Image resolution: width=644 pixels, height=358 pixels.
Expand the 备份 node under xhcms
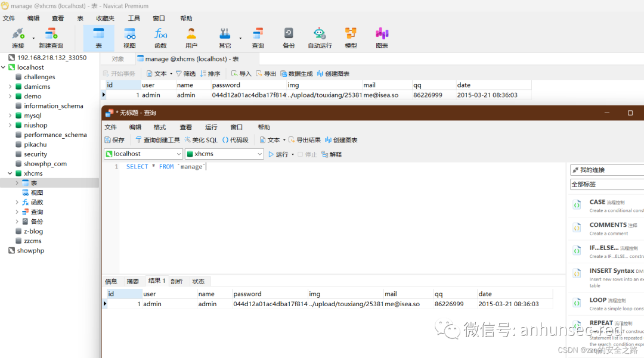[17, 222]
